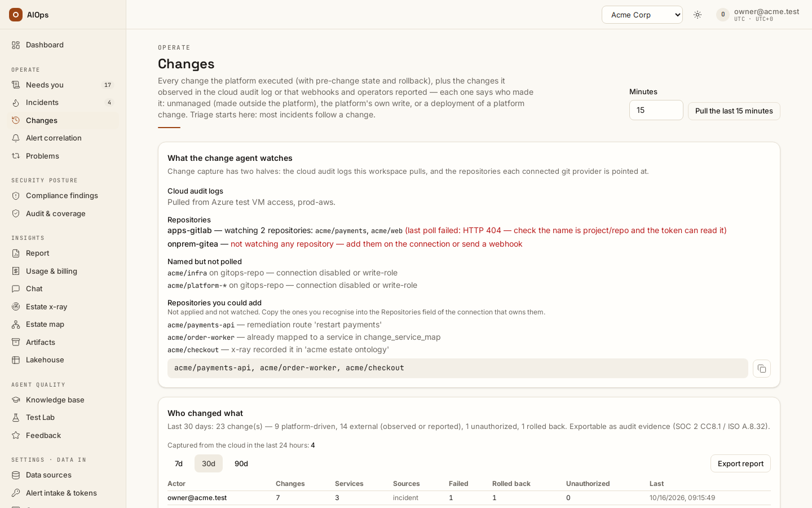Click the Compliance findings shield icon
The image size is (812, 508).
click(16, 196)
